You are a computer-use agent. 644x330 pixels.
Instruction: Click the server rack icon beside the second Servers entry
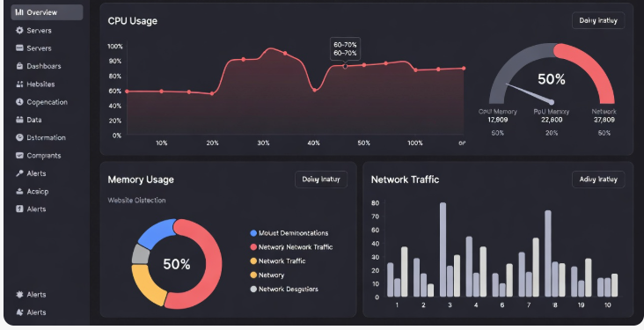(19, 48)
